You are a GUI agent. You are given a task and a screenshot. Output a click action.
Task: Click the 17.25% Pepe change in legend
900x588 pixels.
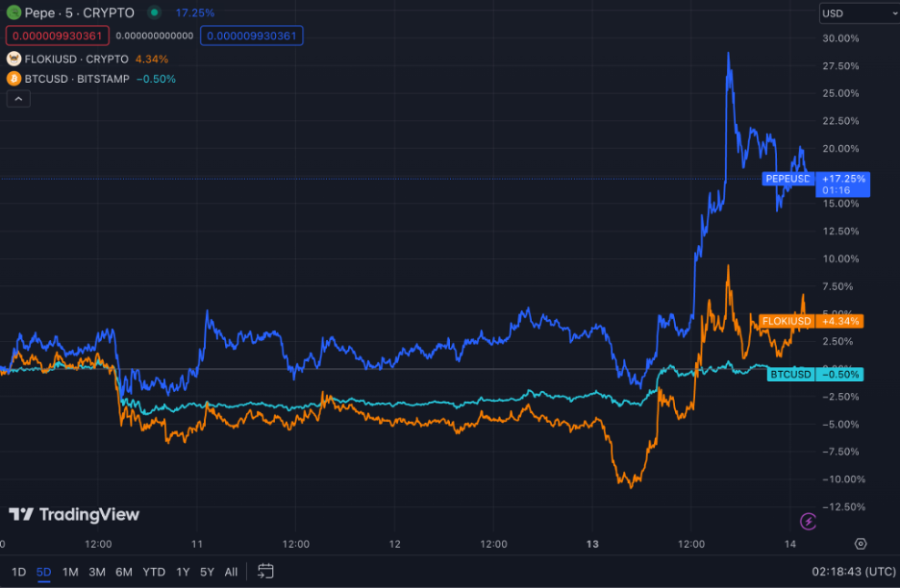point(194,12)
